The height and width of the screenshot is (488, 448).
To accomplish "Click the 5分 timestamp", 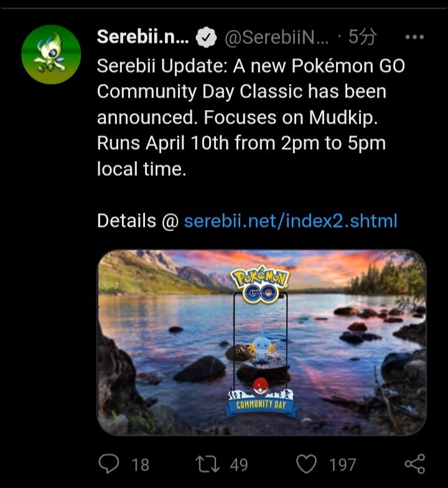I will (362, 37).
